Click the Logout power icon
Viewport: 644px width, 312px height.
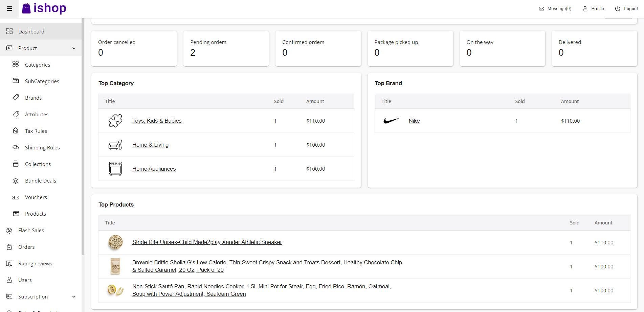click(618, 9)
